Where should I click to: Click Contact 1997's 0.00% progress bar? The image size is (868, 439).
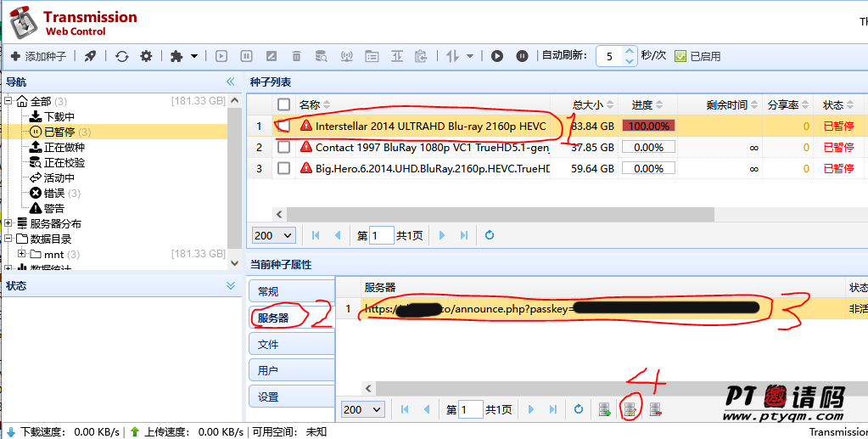[x=649, y=147]
